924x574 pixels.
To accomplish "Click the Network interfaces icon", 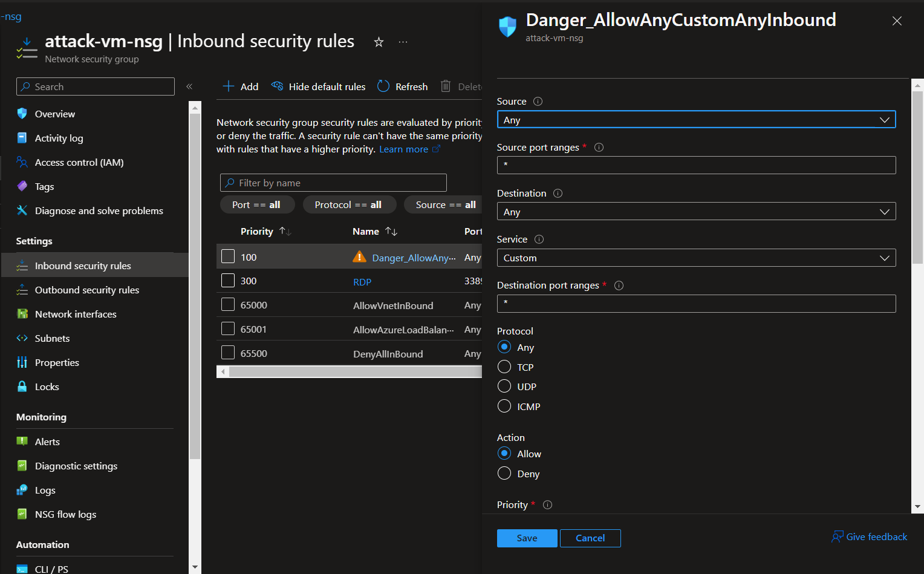I will click(x=22, y=314).
